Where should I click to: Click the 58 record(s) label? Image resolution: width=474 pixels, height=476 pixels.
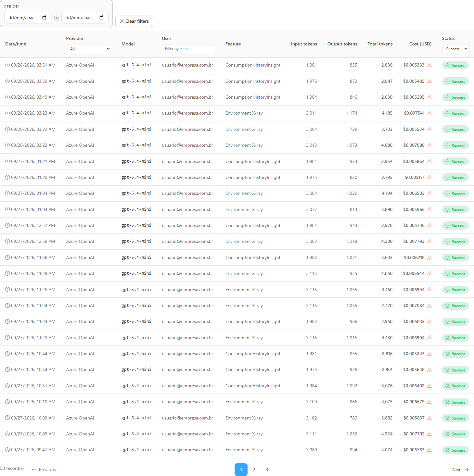point(12,468)
